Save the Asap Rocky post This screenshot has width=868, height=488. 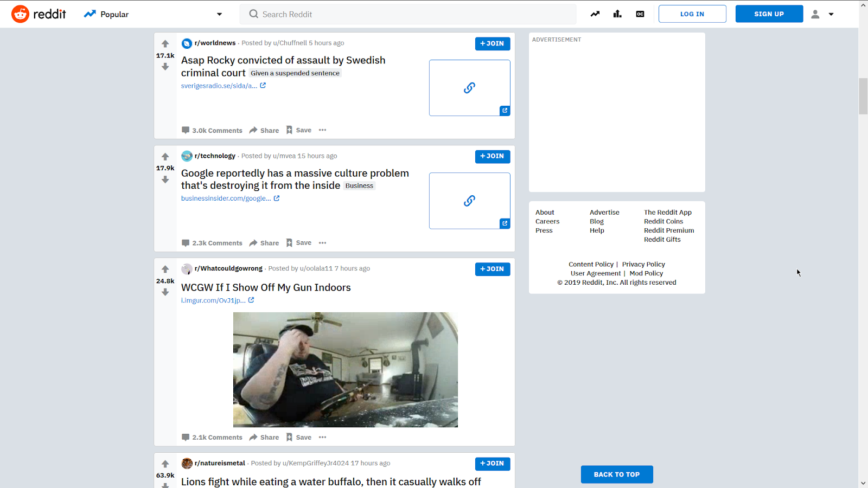299,130
